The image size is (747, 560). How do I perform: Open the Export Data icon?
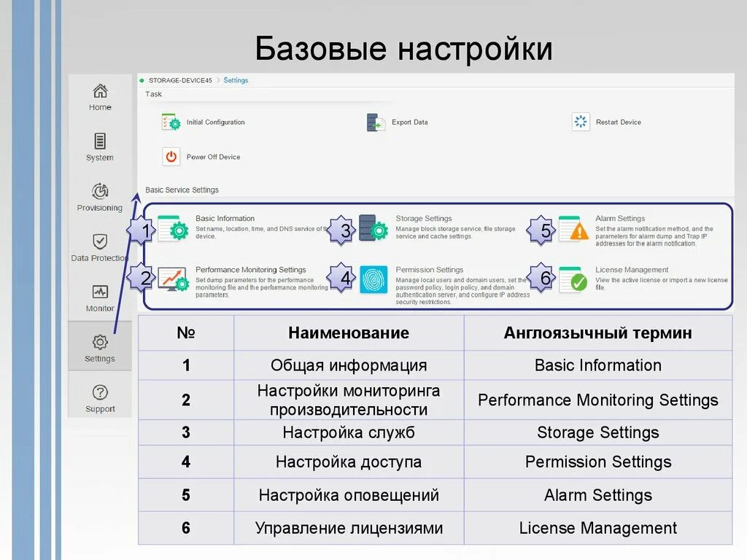[x=375, y=122]
